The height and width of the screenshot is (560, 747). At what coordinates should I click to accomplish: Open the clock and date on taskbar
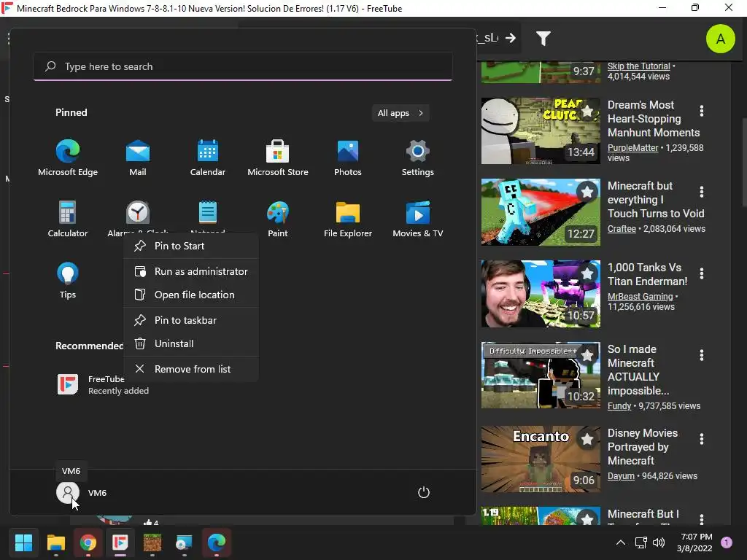click(694, 542)
